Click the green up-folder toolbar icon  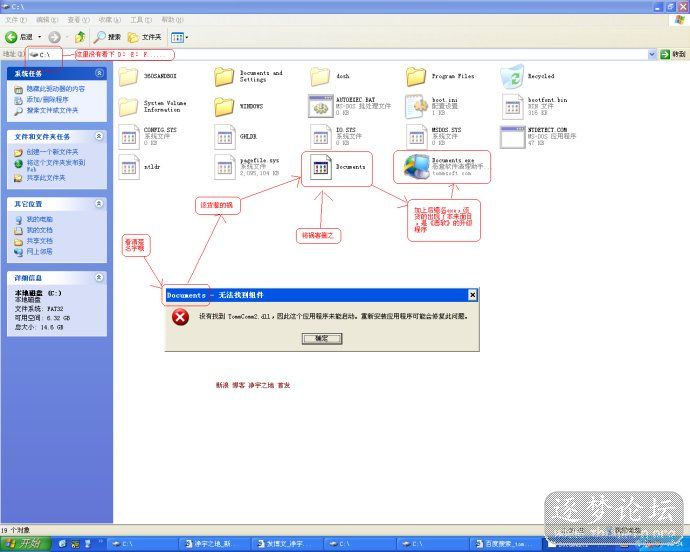(80, 37)
